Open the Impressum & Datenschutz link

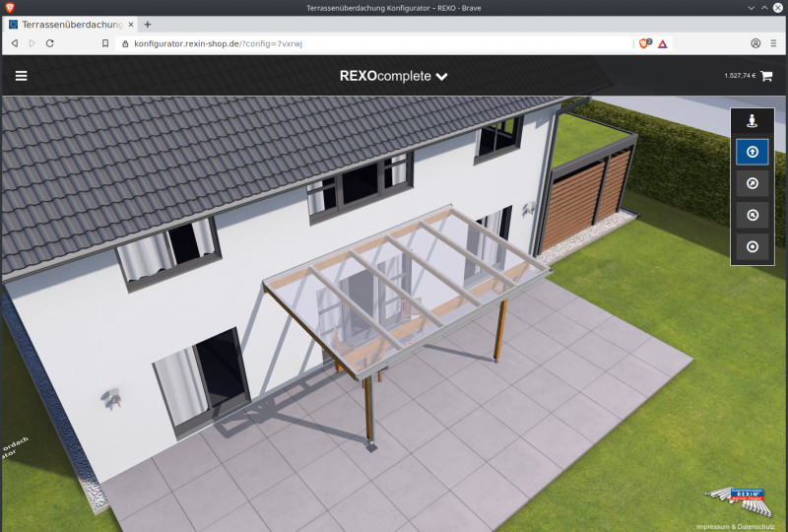[731, 526]
